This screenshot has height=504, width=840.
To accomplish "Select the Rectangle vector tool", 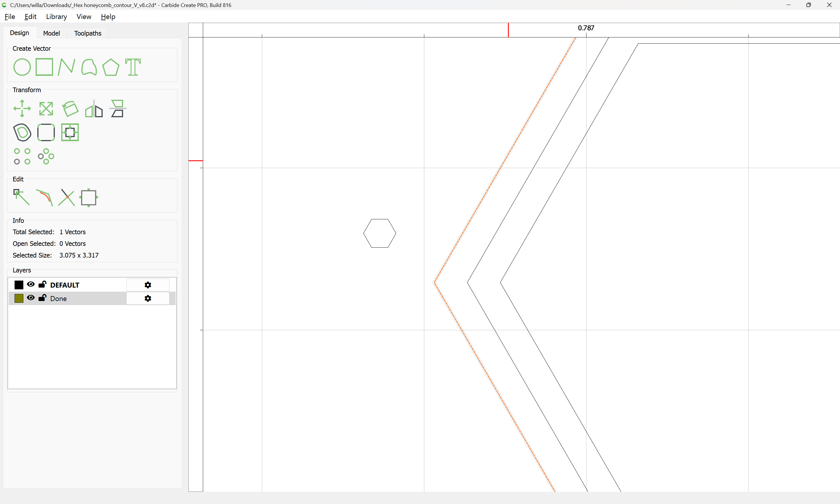I will point(44,67).
